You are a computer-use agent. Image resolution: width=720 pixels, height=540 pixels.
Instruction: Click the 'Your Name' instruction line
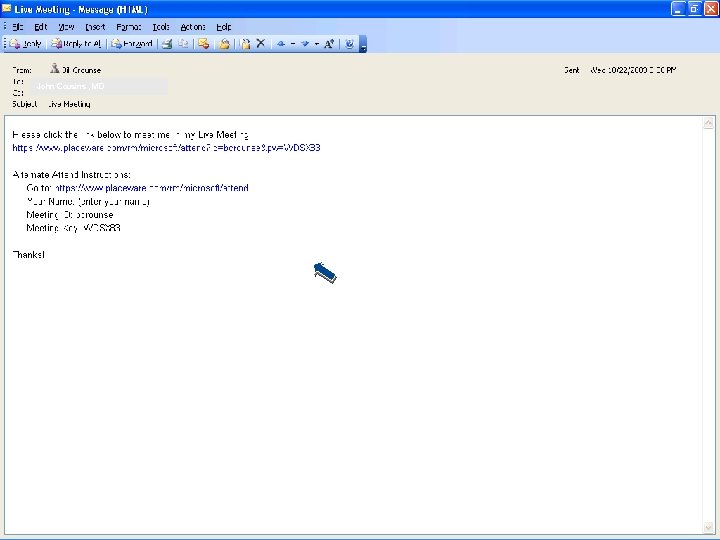coord(88,201)
